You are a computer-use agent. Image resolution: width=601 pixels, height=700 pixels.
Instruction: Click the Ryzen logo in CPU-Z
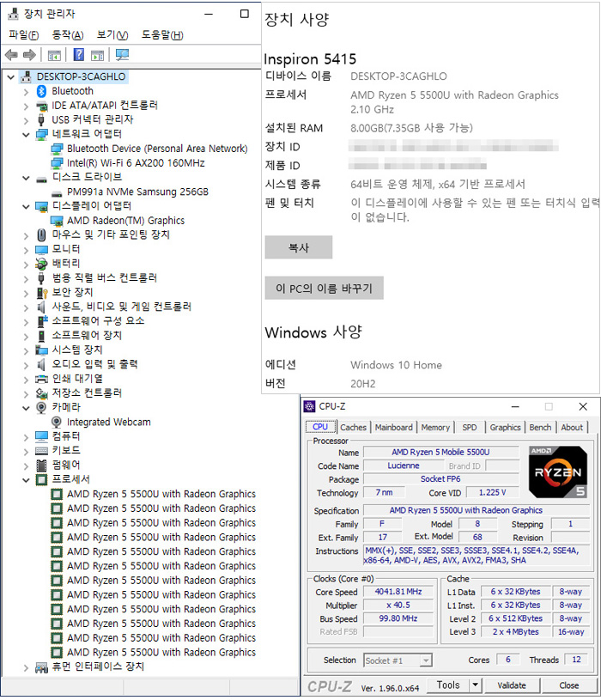tap(558, 472)
